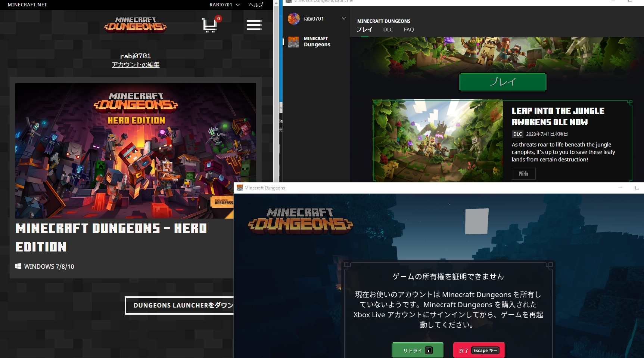This screenshot has width=644, height=358.
Task: Open the hamburger menu on Minecraft.net
Action: 254,25
